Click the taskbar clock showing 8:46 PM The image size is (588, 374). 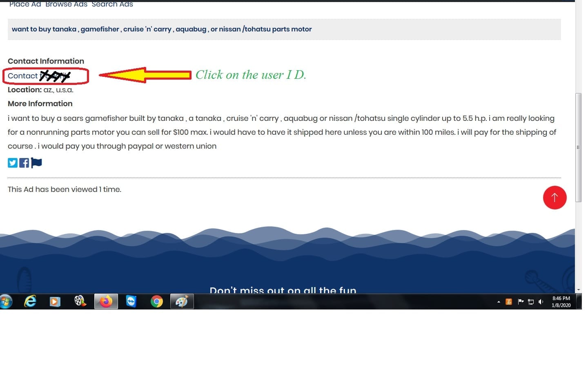[x=561, y=302]
